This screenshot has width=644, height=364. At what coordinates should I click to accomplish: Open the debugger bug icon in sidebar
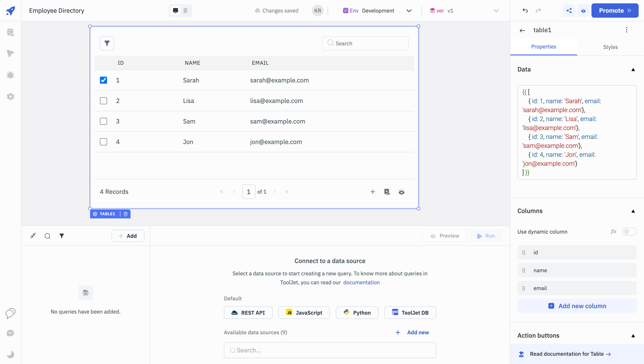10,75
